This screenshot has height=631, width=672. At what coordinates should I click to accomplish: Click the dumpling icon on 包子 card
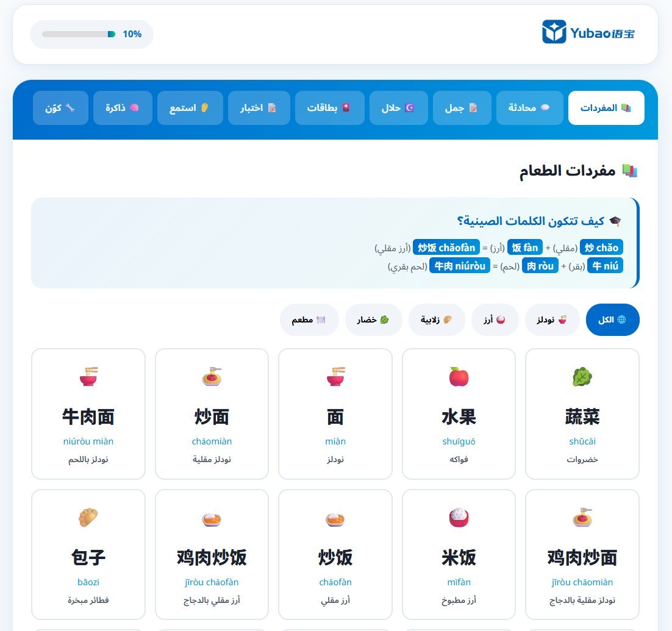click(x=88, y=518)
